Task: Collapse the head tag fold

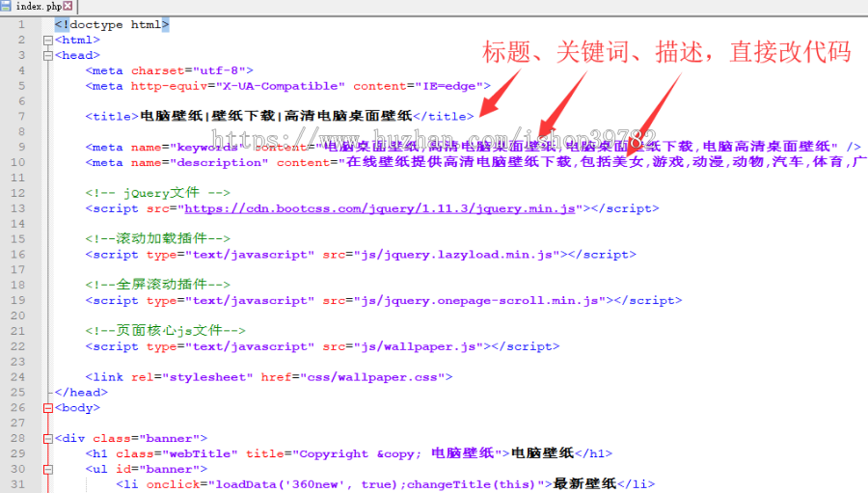Action: 48,56
